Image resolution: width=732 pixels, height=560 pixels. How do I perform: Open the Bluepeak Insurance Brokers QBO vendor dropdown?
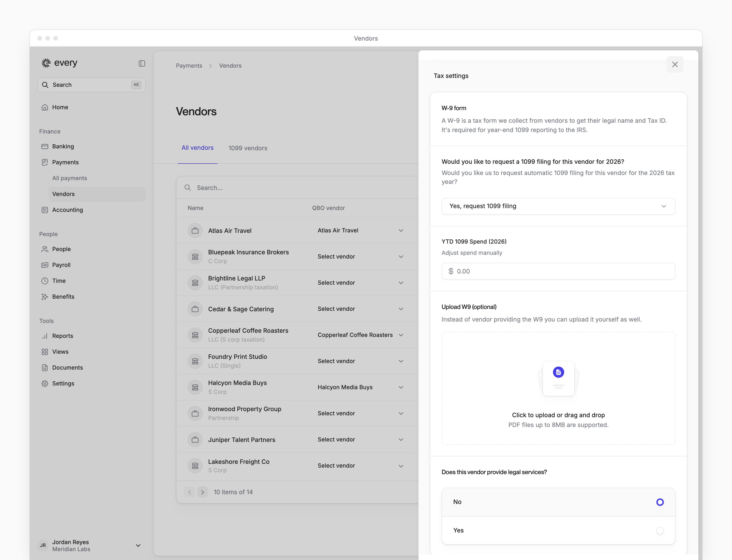[361, 257]
